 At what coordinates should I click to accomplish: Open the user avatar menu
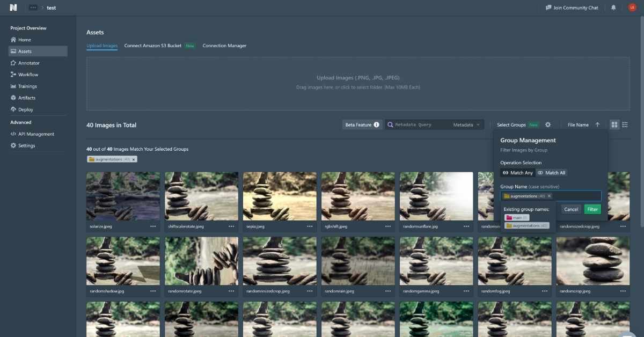[632, 8]
